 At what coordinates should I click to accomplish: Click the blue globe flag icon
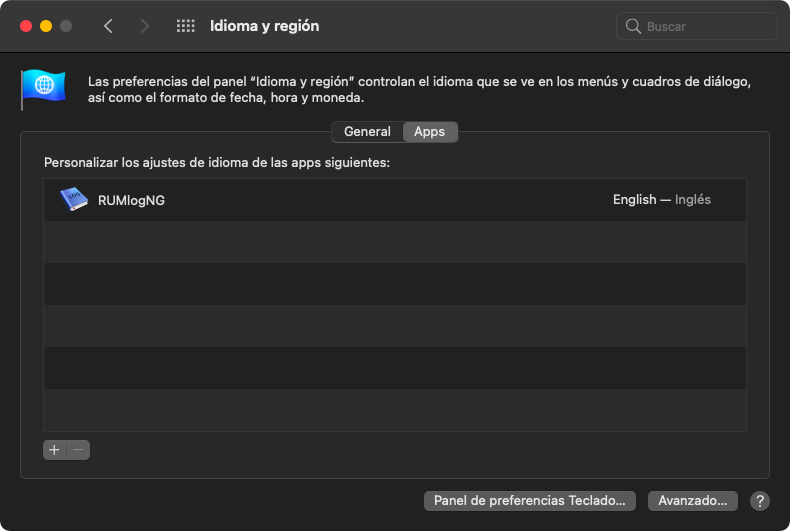coord(43,88)
